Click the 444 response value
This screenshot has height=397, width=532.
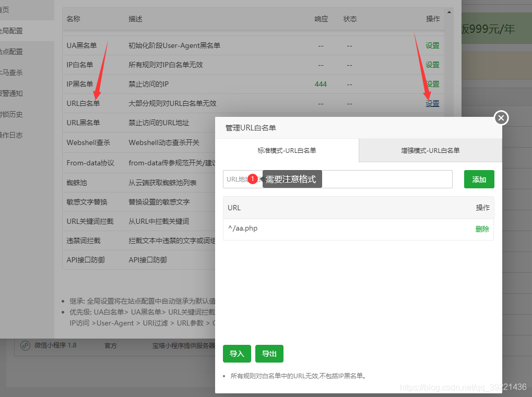point(321,84)
